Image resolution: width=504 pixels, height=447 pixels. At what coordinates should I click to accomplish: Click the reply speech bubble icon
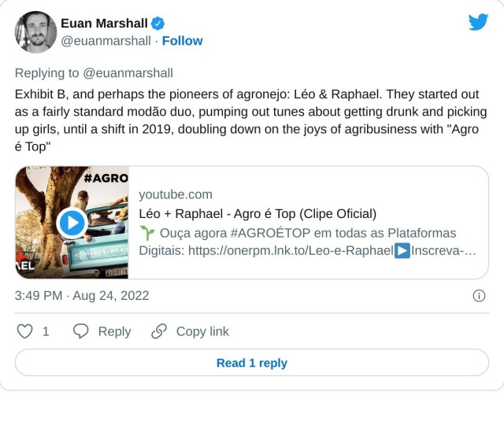(80, 331)
